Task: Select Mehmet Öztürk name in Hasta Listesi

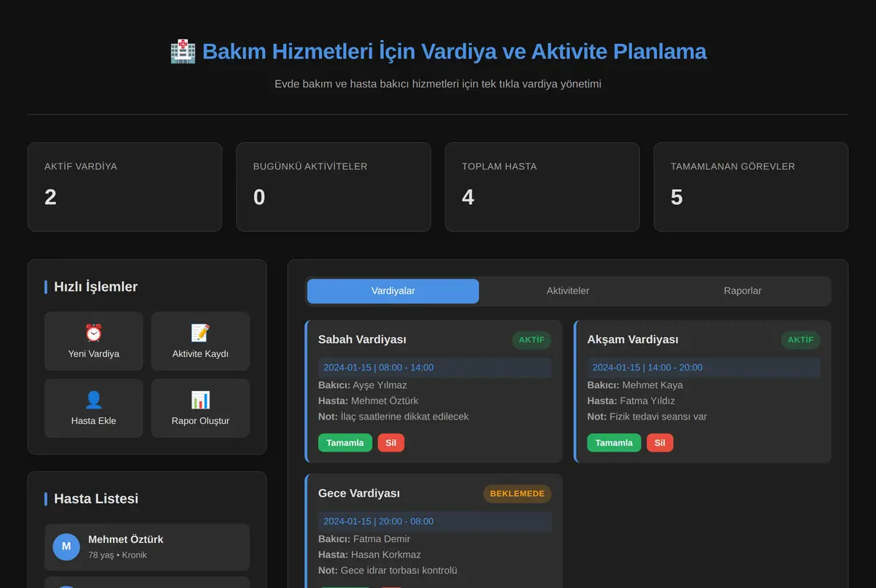Action: click(126, 540)
